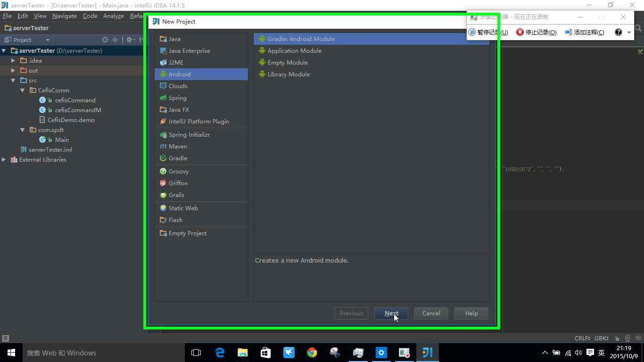Select Java Enterprise project type

pos(201,51)
